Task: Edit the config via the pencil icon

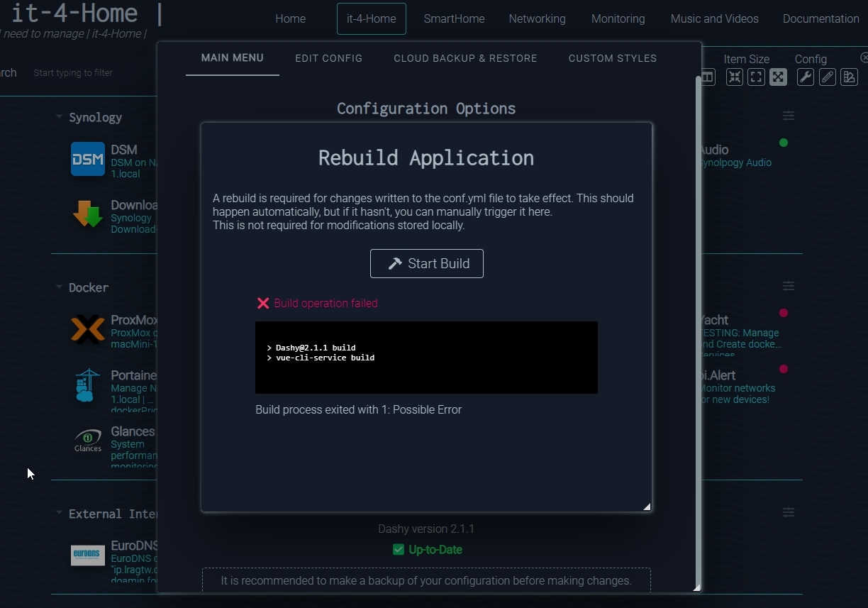Action: point(828,77)
